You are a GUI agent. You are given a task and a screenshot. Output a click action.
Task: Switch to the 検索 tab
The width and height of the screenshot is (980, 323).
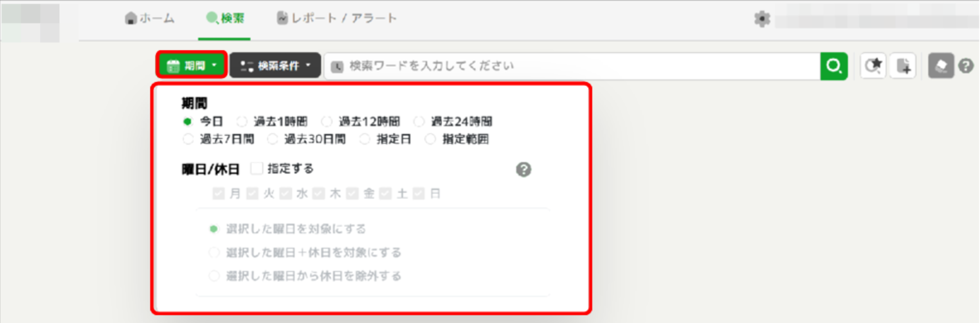click(224, 19)
